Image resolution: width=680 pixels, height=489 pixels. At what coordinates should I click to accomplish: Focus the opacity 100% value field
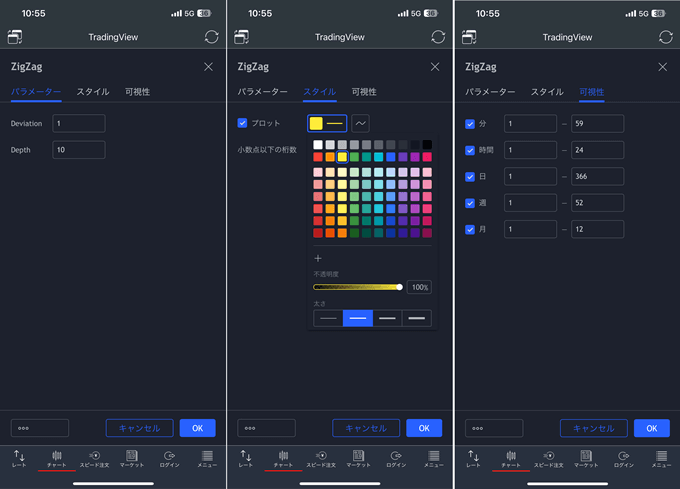pyautogui.click(x=419, y=287)
